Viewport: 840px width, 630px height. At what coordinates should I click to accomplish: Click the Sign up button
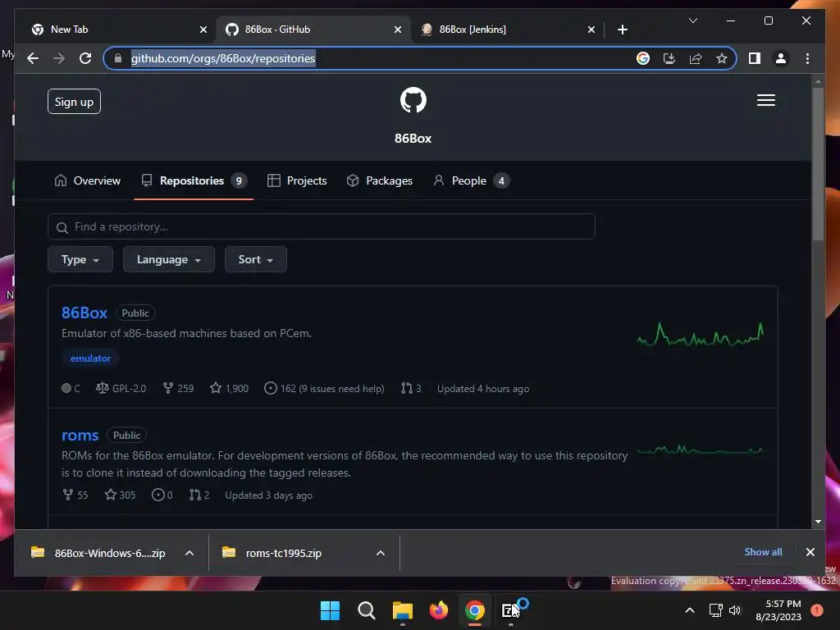tap(74, 102)
